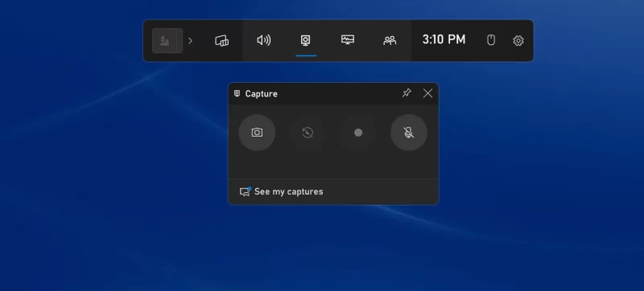Open the Widget menu icon
The width and height of the screenshot is (644, 291).
(222, 40)
